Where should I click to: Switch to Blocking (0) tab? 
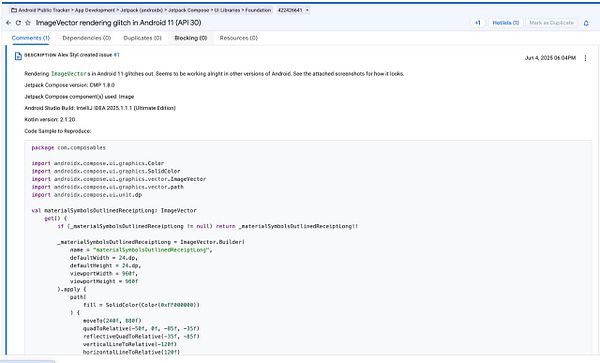(x=191, y=38)
